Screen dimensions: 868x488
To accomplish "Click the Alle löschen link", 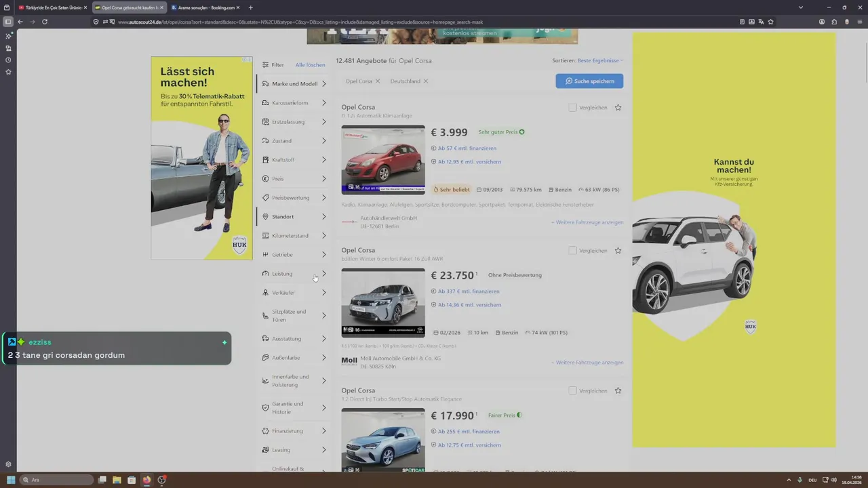I will (310, 65).
